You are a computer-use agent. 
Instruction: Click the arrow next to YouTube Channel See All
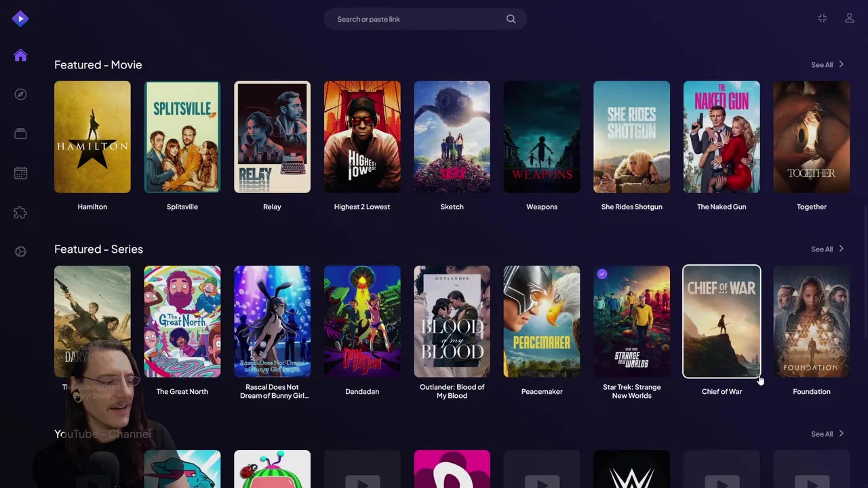841,434
